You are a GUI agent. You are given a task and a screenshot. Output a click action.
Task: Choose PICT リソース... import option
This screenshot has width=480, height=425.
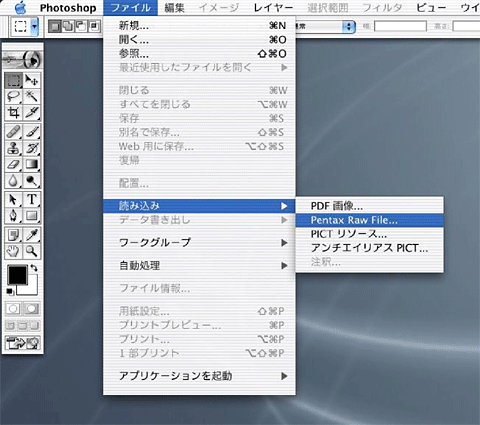370,234
